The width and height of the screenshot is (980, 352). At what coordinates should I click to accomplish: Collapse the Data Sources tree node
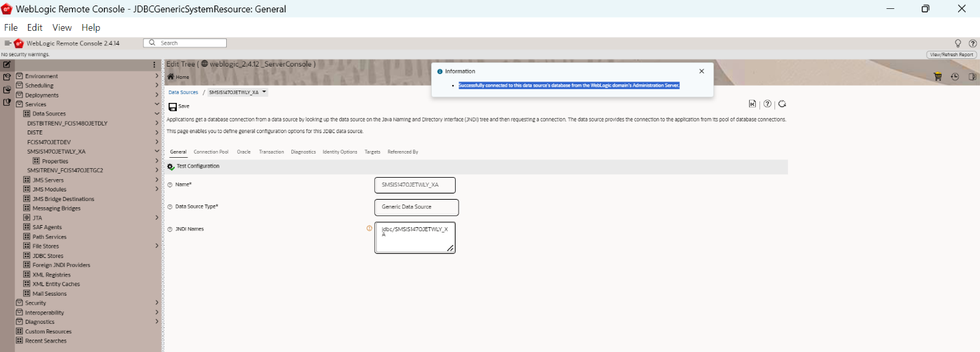pos(157,114)
